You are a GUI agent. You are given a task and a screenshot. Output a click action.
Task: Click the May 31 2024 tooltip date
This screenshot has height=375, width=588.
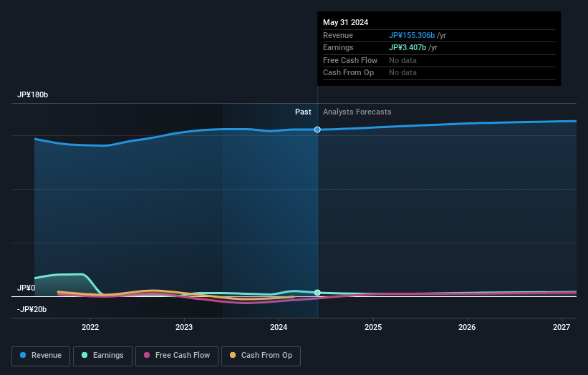point(345,22)
